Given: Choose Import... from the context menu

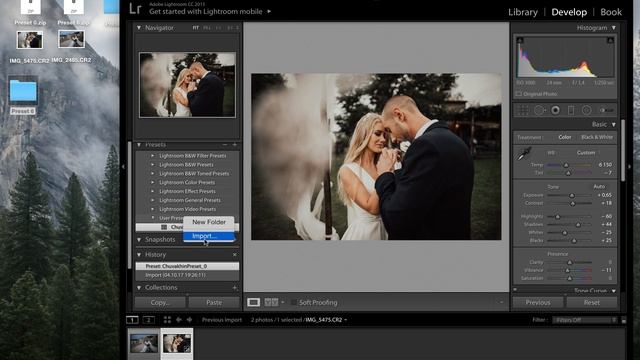Looking at the screenshot, I should [209, 236].
